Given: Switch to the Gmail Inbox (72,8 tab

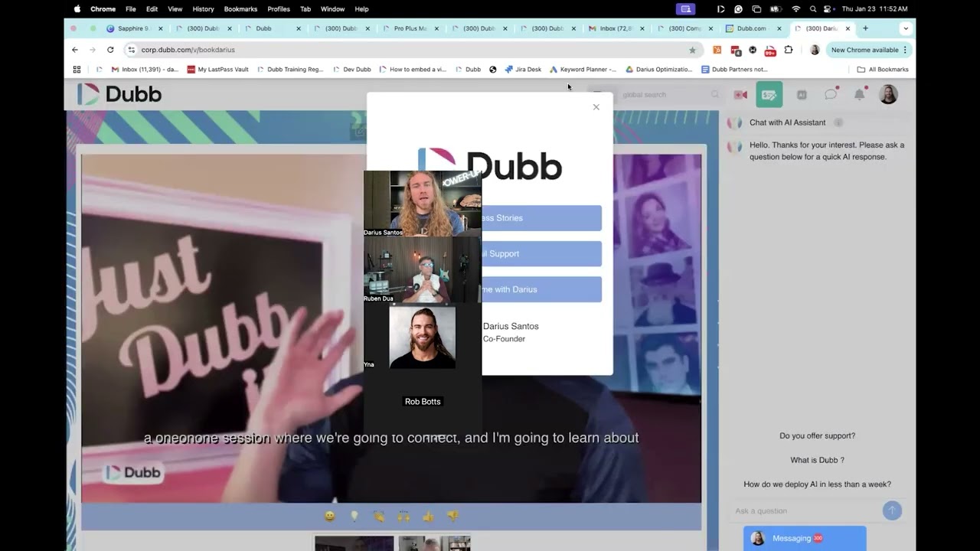Looking at the screenshot, I should pyautogui.click(x=616, y=28).
